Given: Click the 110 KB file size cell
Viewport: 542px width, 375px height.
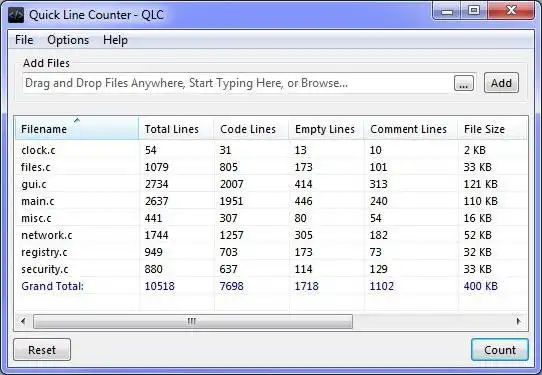Looking at the screenshot, I should [480, 201].
